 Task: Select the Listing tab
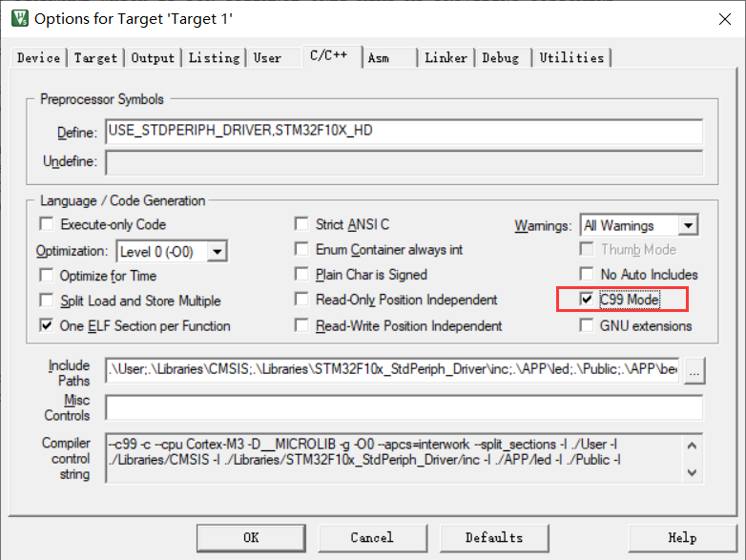214,58
